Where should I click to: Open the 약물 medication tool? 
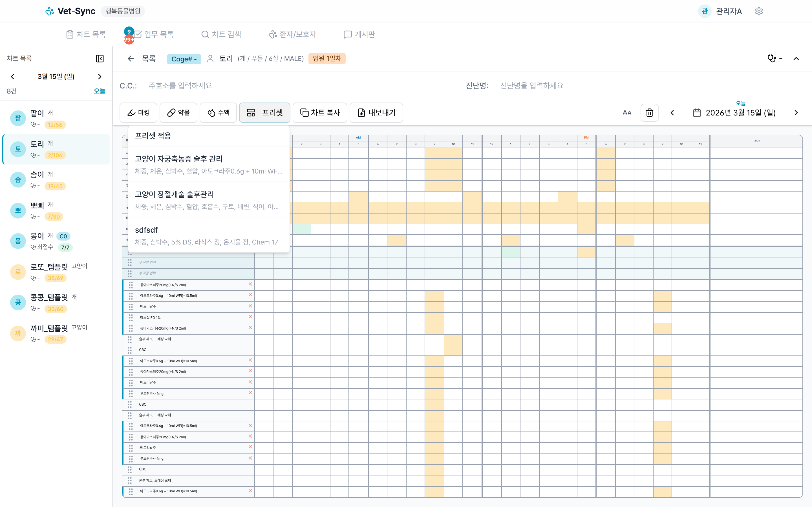click(x=178, y=113)
